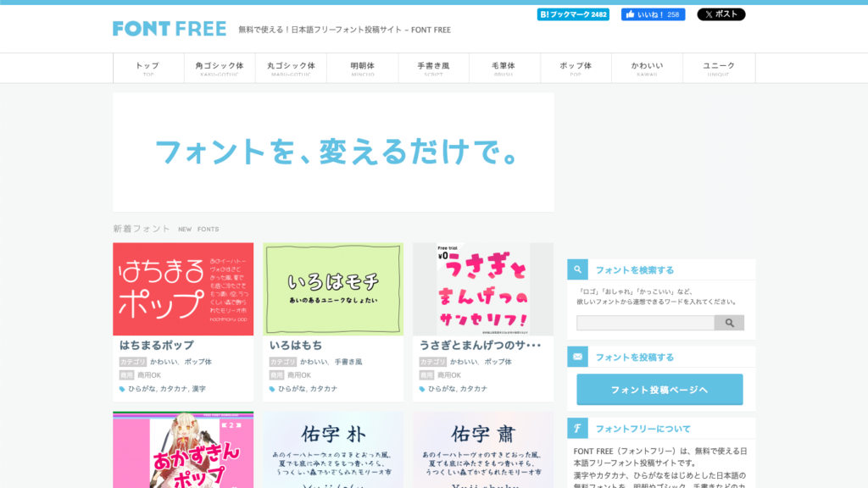Click the magnifier icon beside フォントを検索する heading
The width and height of the screenshot is (868, 488).
(x=577, y=269)
